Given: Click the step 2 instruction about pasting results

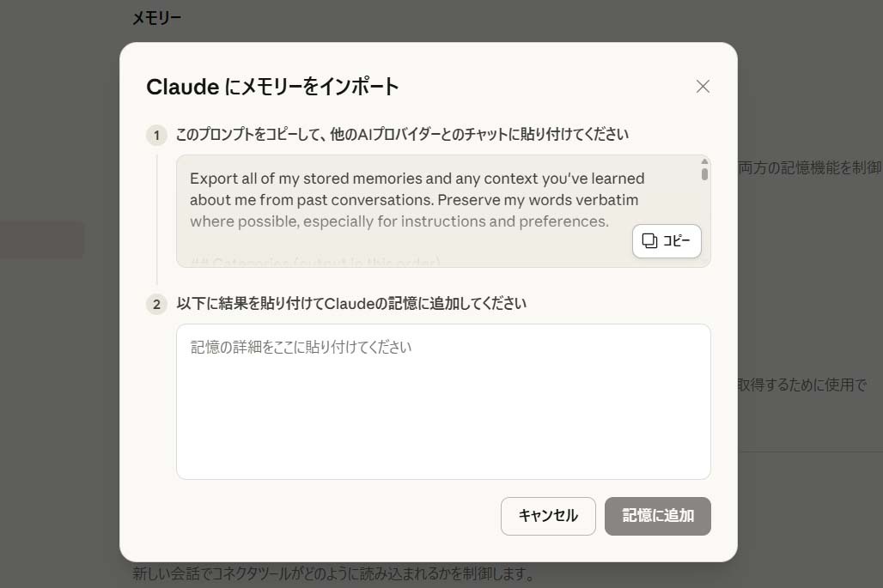Looking at the screenshot, I should (x=350, y=304).
